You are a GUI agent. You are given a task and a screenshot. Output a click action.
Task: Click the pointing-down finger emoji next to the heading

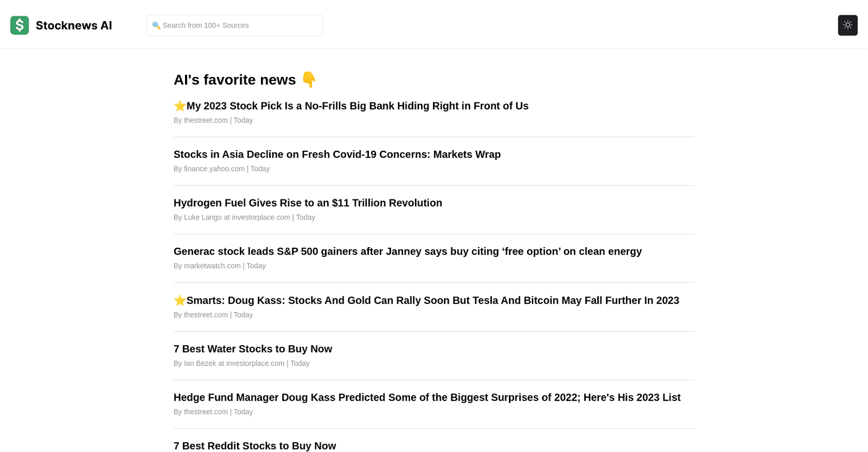tap(309, 80)
